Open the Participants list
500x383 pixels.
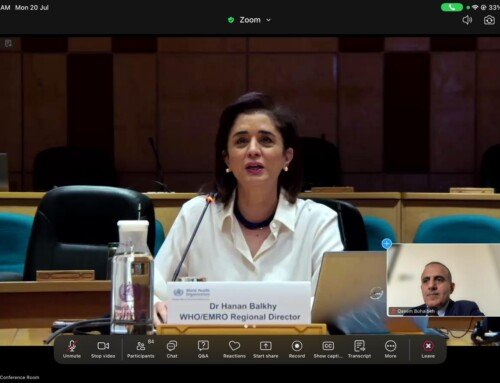tap(141, 349)
